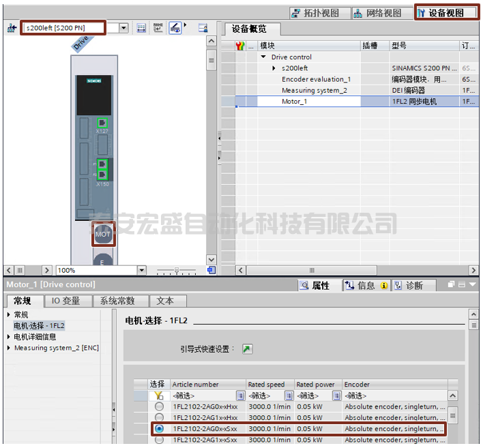Expand the 电机详细信息 tree node
Image resolution: width=483 pixels, height=448 pixels.
click(x=9, y=337)
